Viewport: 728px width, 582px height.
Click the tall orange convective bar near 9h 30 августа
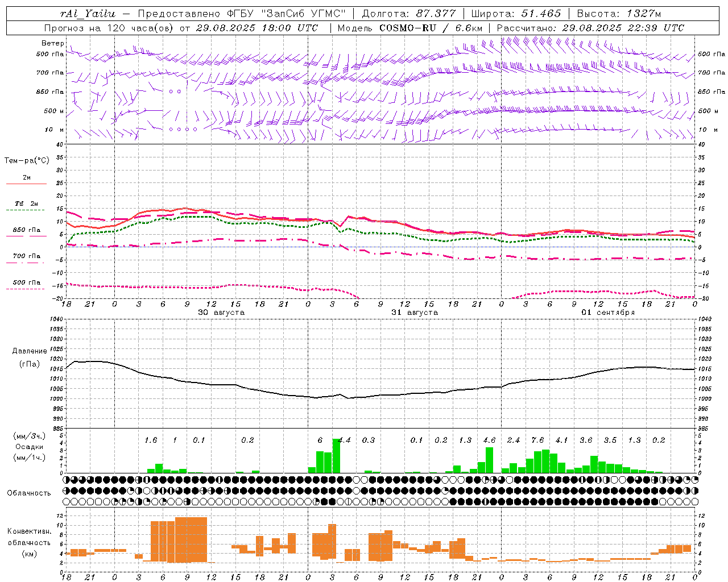point(191,539)
